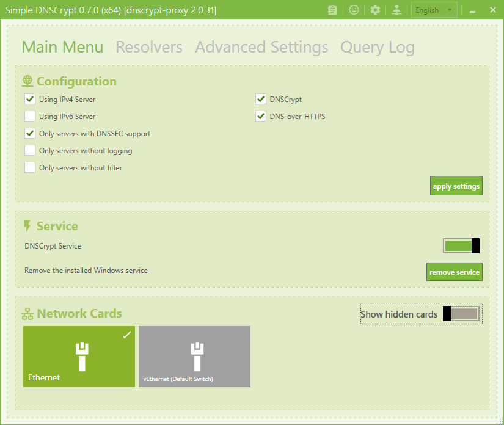Click the lightning bolt Service icon
Image resolution: width=504 pixels, height=425 pixels.
pyautogui.click(x=27, y=226)
